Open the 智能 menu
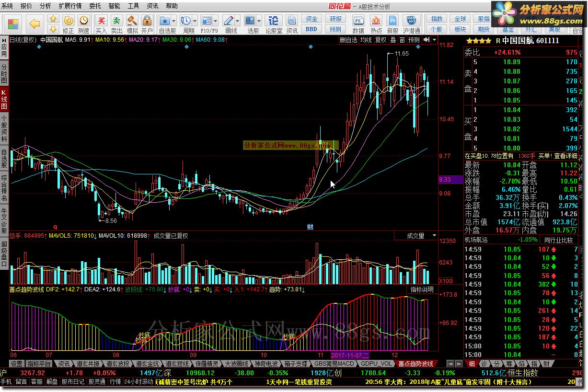 tap(115, 6)
